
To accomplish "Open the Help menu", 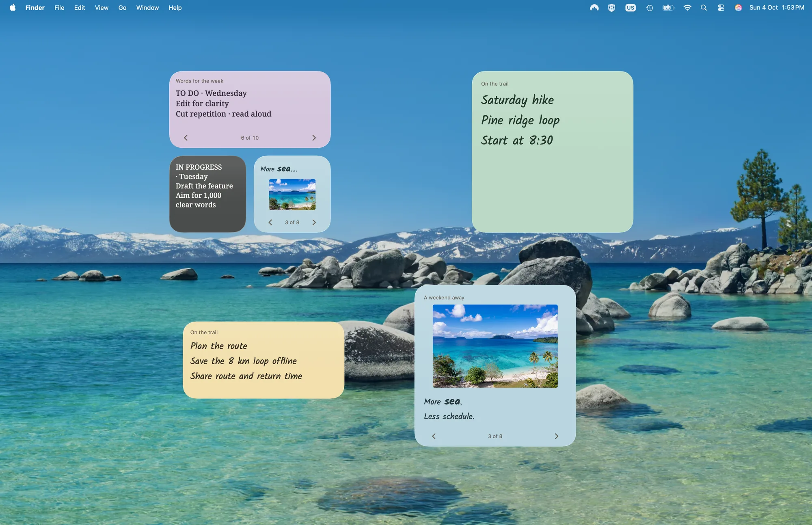I will click(175, 7).
